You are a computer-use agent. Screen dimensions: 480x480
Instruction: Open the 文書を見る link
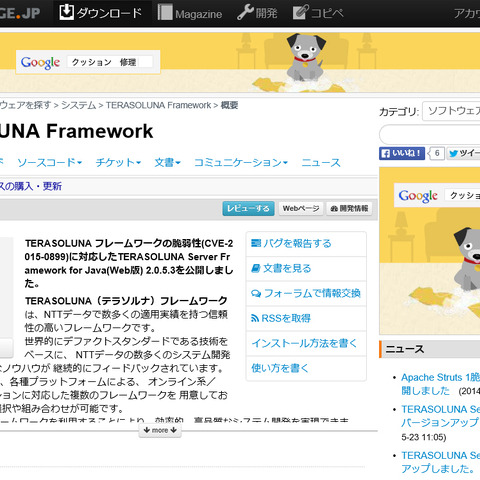tap(287, 268)
